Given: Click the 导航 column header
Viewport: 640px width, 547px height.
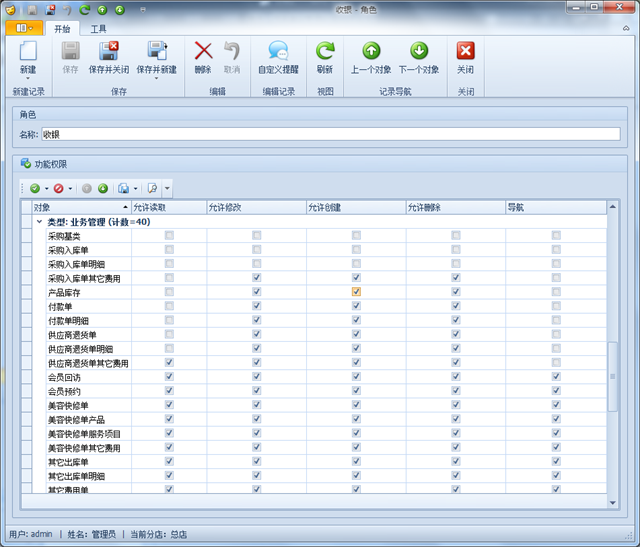Looking at the screenshot, I should pos(556,207).
